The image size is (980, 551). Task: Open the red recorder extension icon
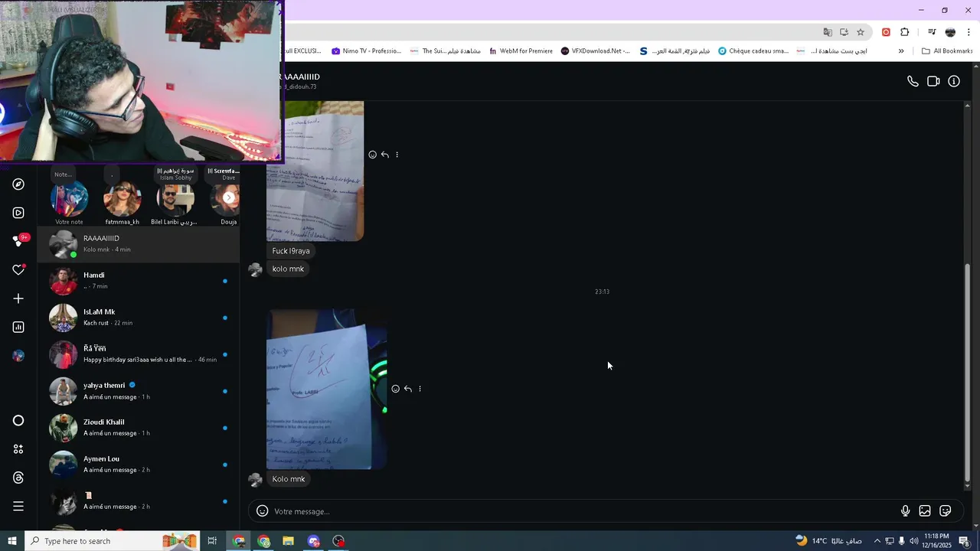pyautogui.click(x=886, y=32)
